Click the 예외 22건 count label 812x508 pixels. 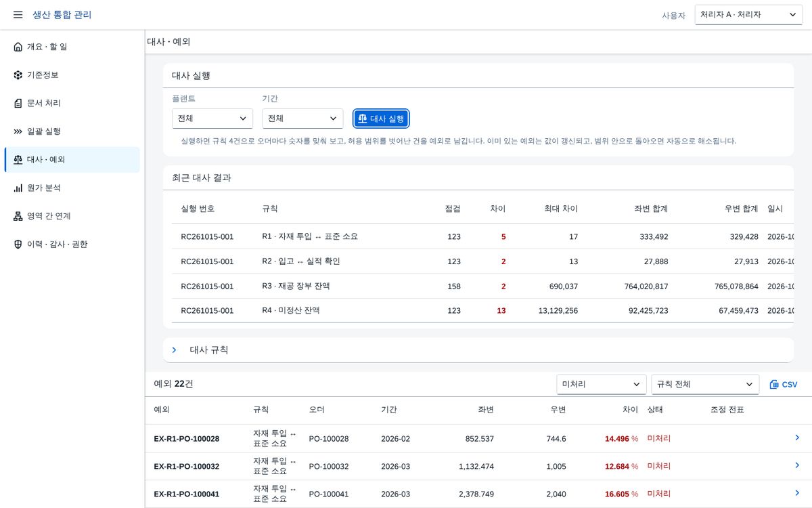(x=173, y=384)
